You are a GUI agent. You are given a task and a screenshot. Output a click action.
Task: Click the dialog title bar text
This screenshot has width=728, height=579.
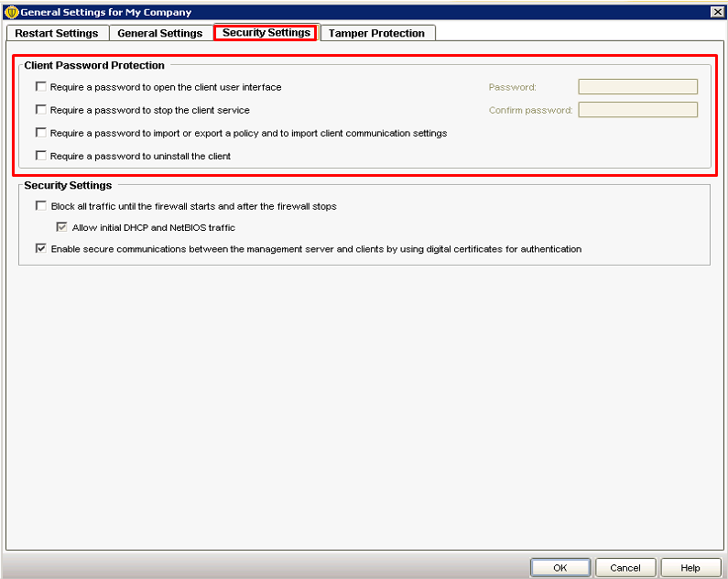[x=106, y=12]
